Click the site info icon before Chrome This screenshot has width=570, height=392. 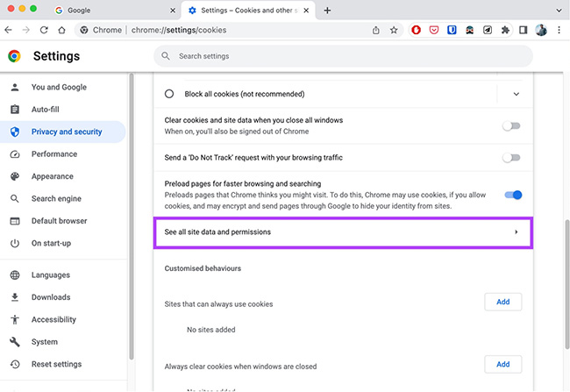[84, 30]
